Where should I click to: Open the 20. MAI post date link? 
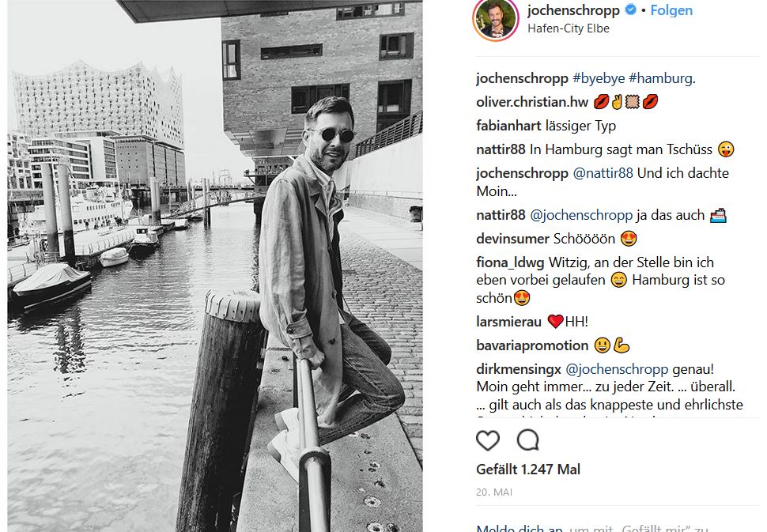[x=494, y=492]
